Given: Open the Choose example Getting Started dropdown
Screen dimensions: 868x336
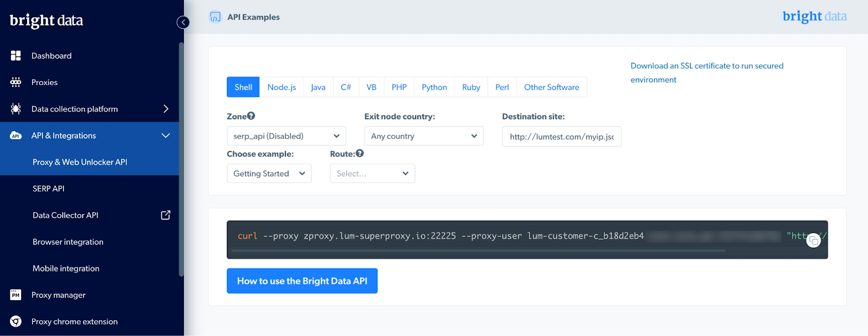Looking at the screenshot, I should pos(269,173).
